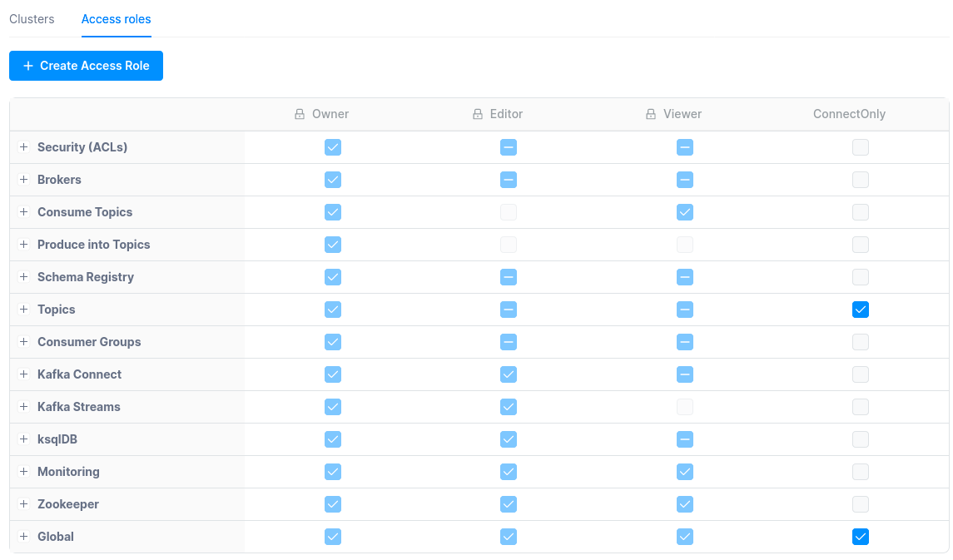Select the ConnectOnly column header
953x560 pixels.
click(849, 114)
